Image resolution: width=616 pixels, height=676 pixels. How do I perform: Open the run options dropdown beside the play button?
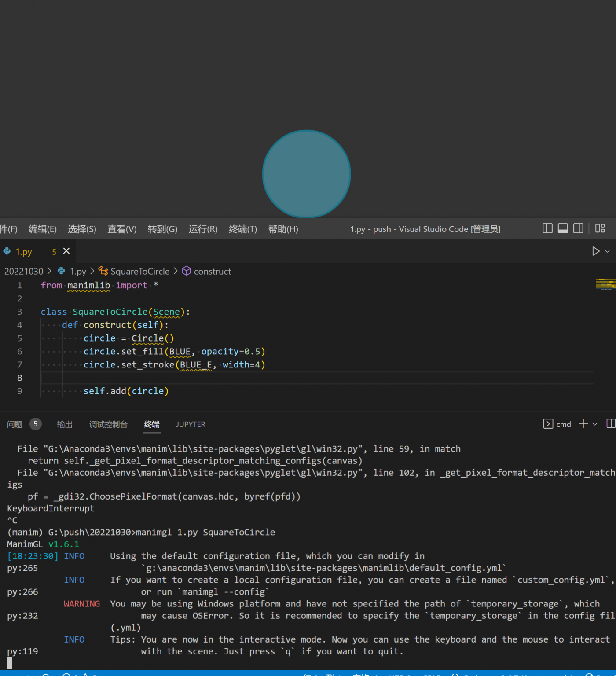[608, 251]
